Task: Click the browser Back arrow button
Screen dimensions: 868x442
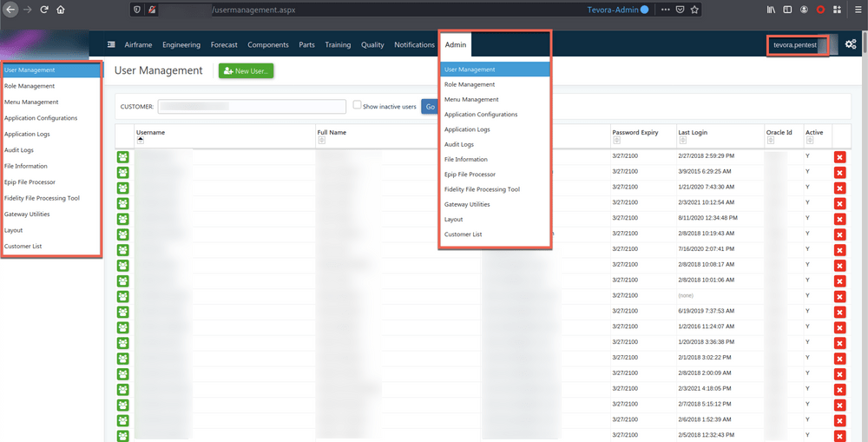Action: (x=10, y=10)
